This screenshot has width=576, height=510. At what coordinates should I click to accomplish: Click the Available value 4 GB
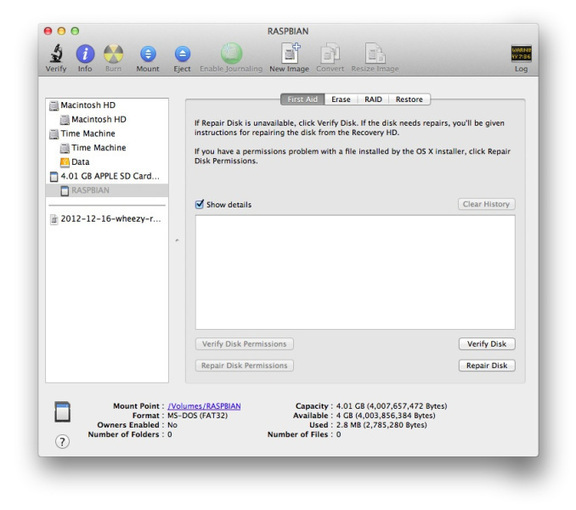386,416
